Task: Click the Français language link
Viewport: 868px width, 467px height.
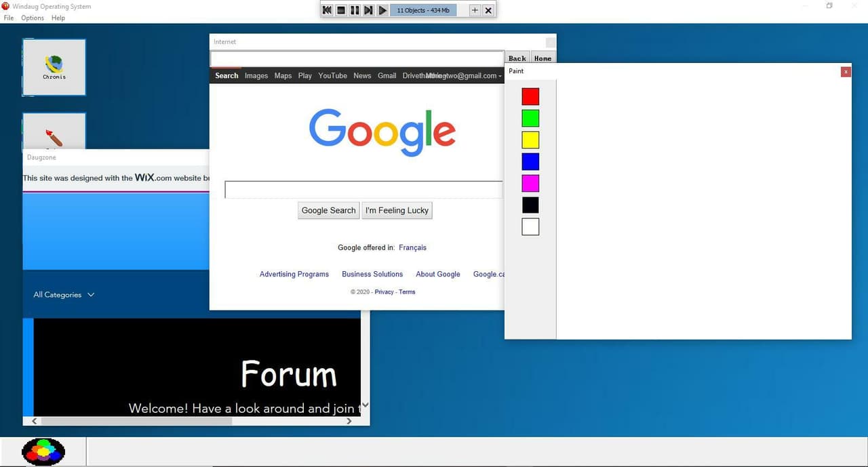Action: pyautogui.click(x=412, y=247)
